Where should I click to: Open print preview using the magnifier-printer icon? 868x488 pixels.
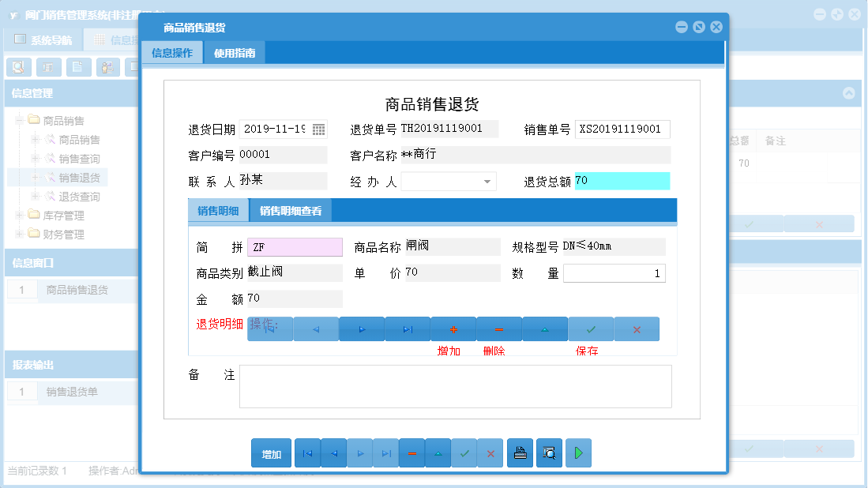(549, 452)
